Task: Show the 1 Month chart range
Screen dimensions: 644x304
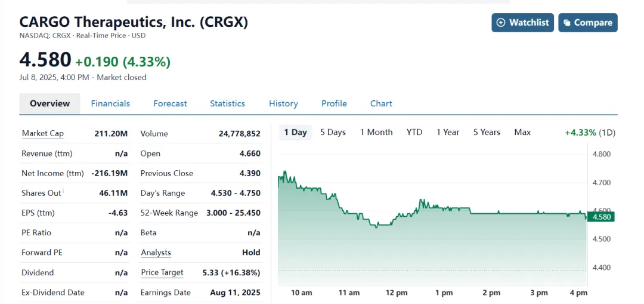Action: (376, 132)
